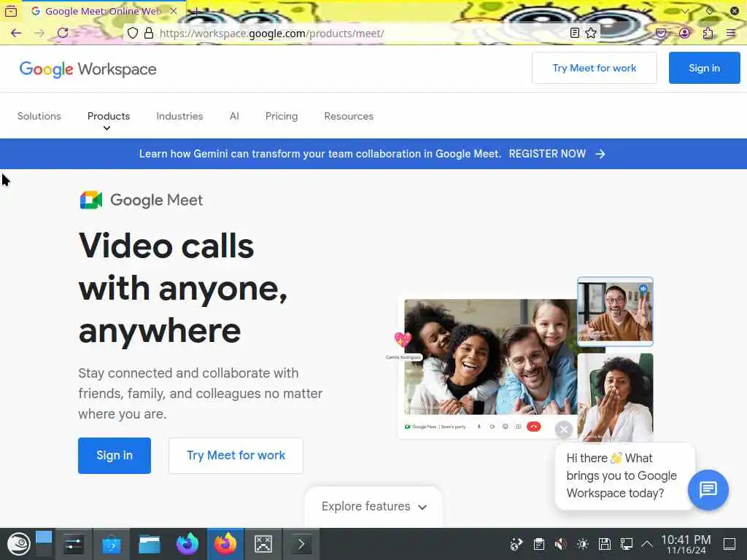Dismiss the chat greeting with X
The image size is (747, 560).
(564, 429)
